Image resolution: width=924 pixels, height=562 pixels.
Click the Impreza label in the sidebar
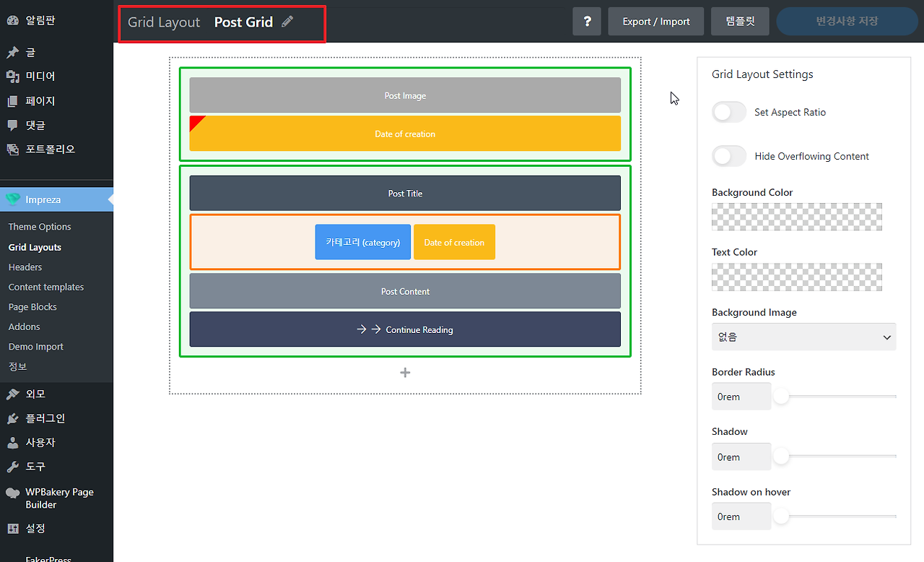(x=43, y=199)
